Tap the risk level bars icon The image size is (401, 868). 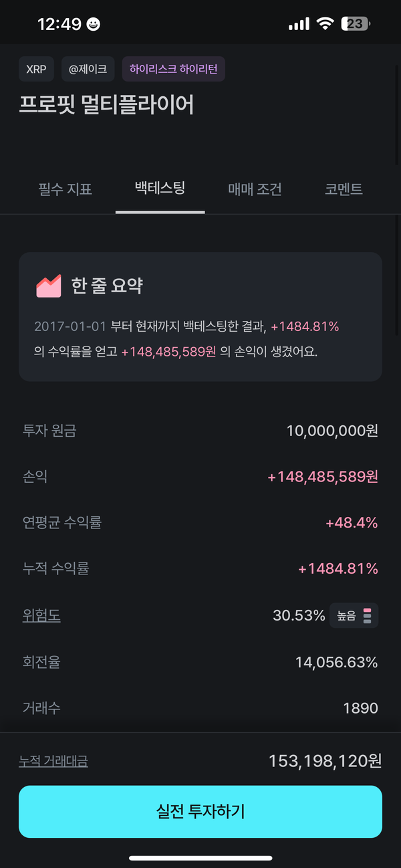pyautogui.click(x=367, y=615)
